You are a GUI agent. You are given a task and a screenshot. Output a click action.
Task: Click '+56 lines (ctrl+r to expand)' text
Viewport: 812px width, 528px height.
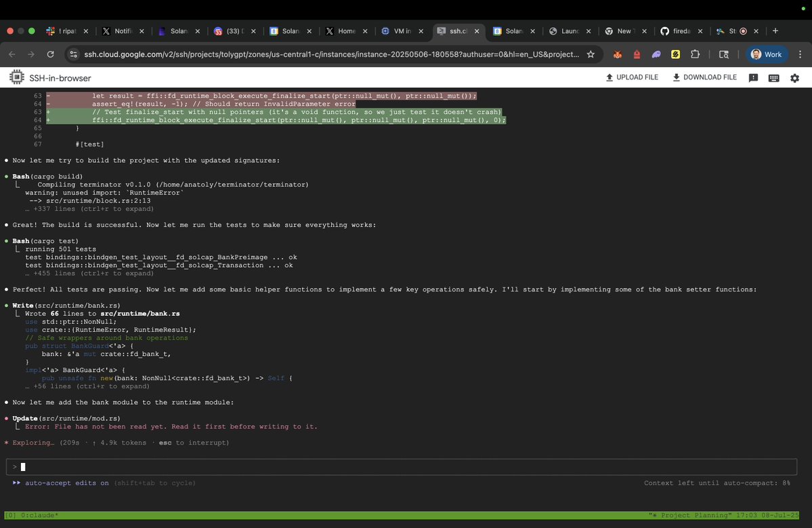click(x=91, y=386)
